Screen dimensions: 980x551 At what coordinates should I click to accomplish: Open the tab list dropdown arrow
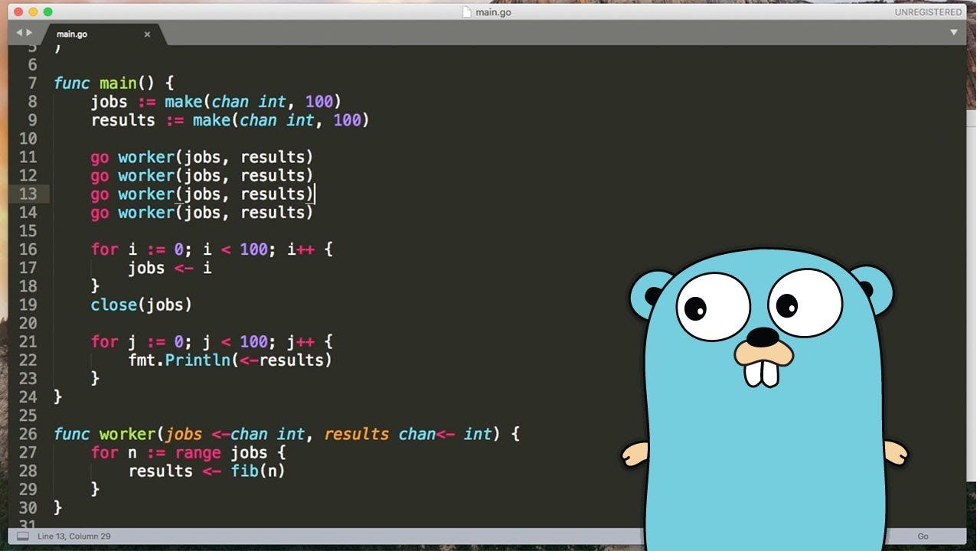954,33
